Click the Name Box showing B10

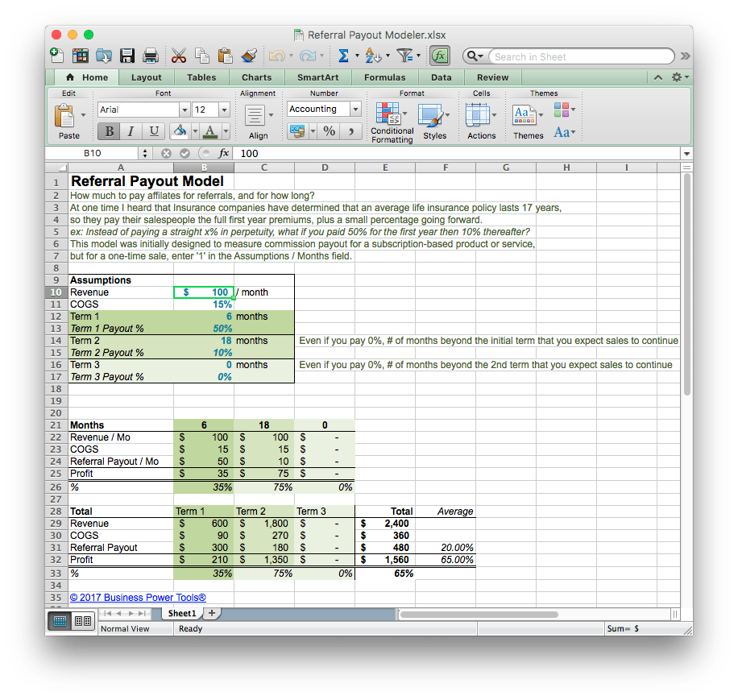(92, 153)
